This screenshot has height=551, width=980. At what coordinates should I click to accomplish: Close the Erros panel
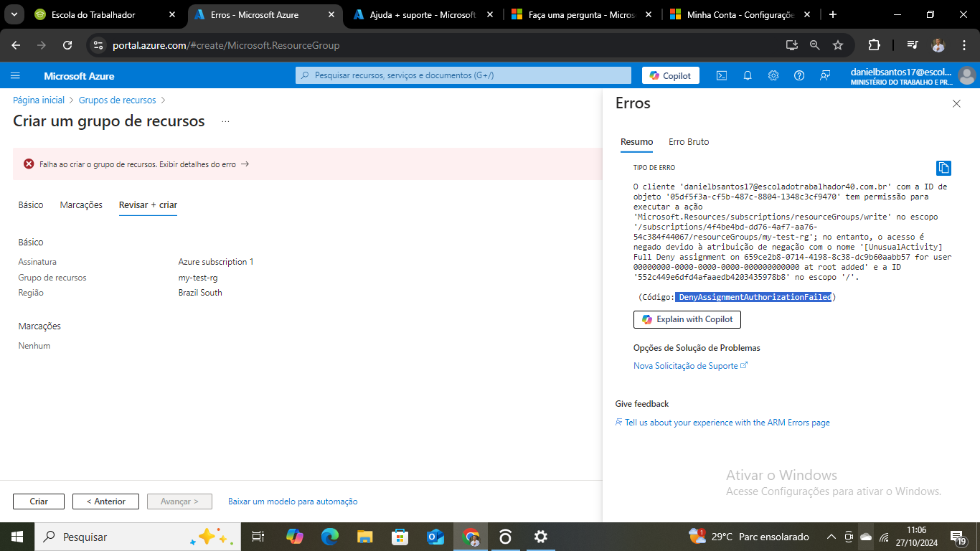[x=956, y=104]
